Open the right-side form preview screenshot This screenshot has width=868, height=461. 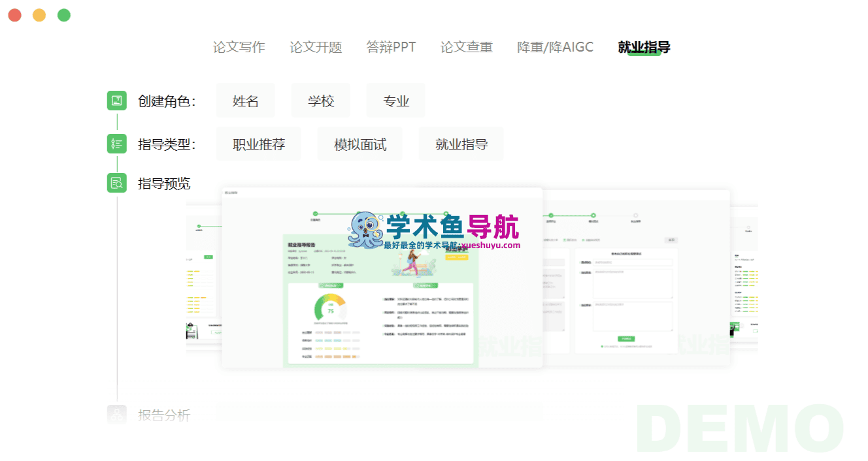pos(637,278)
